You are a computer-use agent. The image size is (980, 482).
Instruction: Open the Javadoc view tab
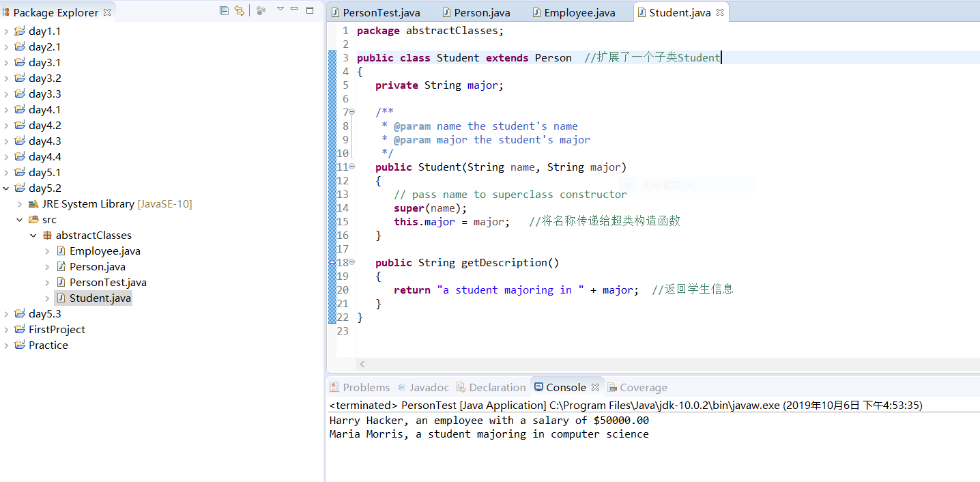tap(423, 387)
